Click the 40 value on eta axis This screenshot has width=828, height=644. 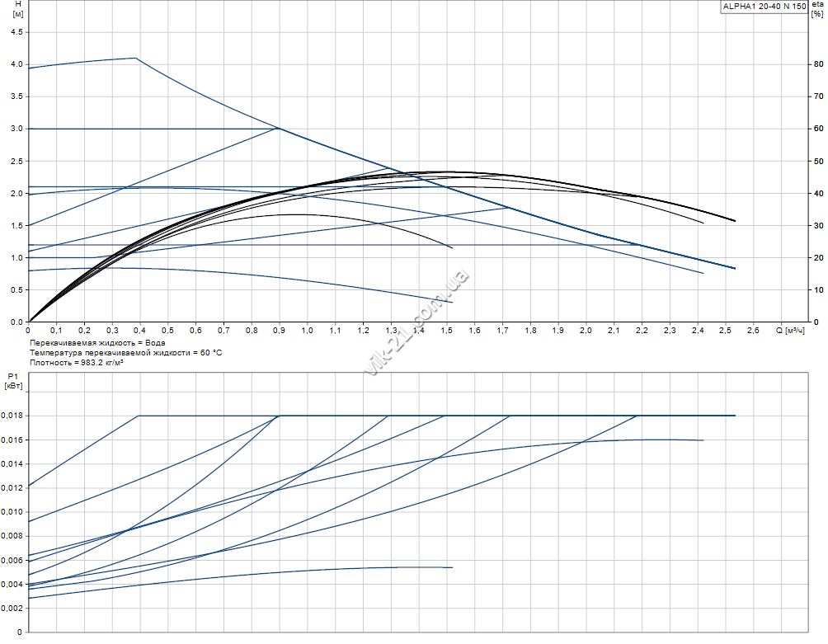tap(818, 193)
